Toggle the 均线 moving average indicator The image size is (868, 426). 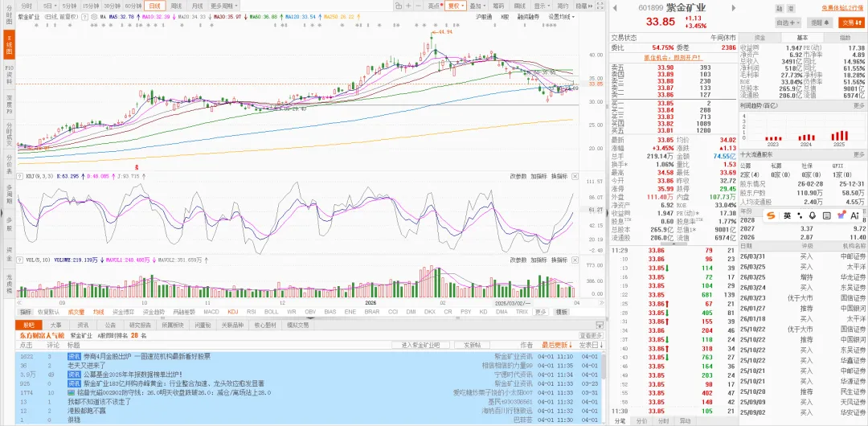click(x=99, y=312)
